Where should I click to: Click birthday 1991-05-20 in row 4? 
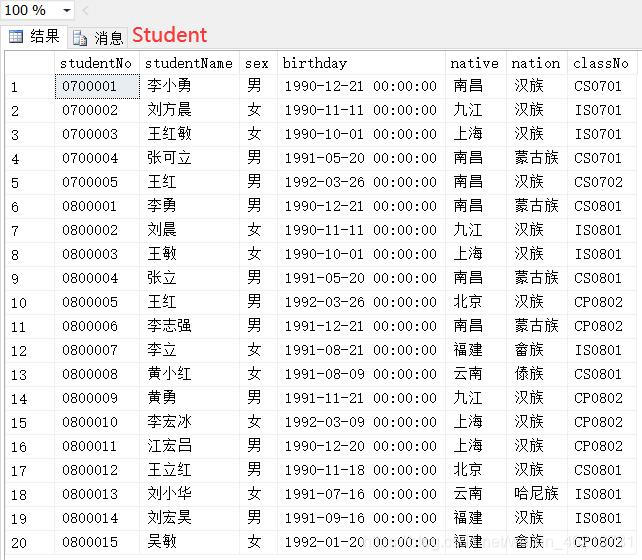[x=361, y=158]
